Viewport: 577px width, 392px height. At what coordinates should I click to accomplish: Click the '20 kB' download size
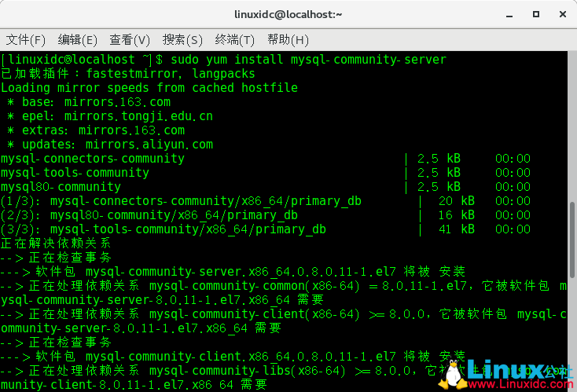(x=456, y=201)
